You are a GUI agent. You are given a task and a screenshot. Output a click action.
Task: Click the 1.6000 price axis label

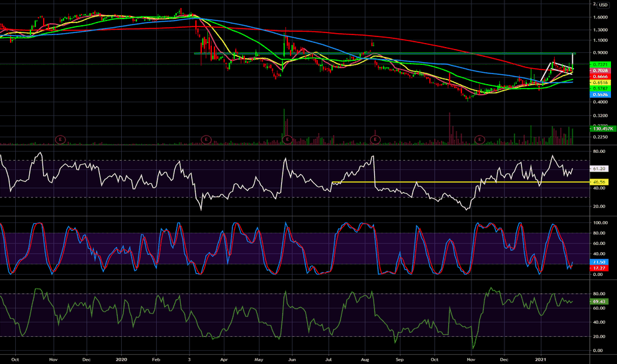tap(600, 17)
